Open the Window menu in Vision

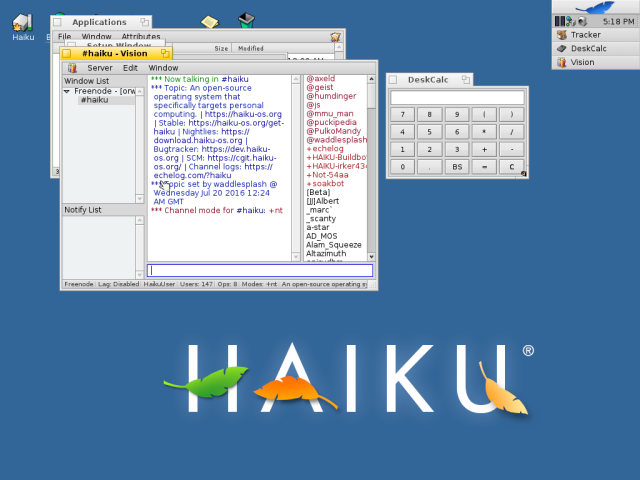coord(163,68)
